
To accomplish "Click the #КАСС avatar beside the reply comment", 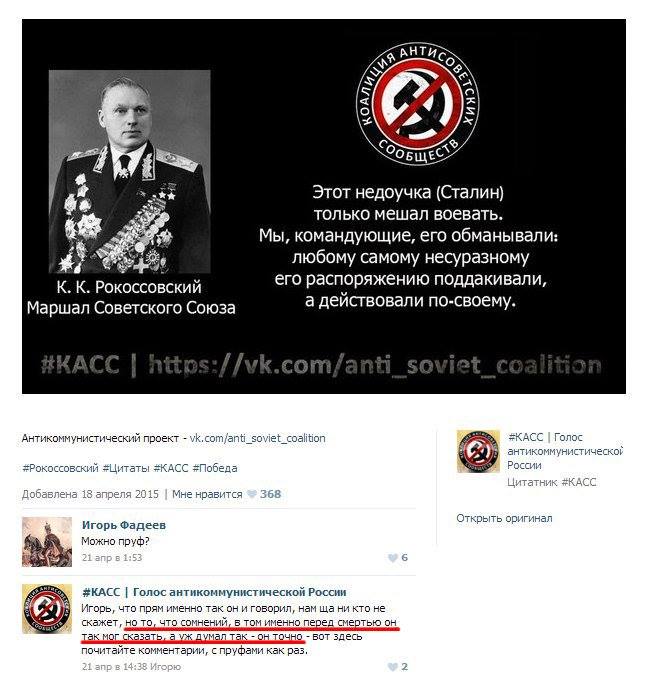I will 47,609.
